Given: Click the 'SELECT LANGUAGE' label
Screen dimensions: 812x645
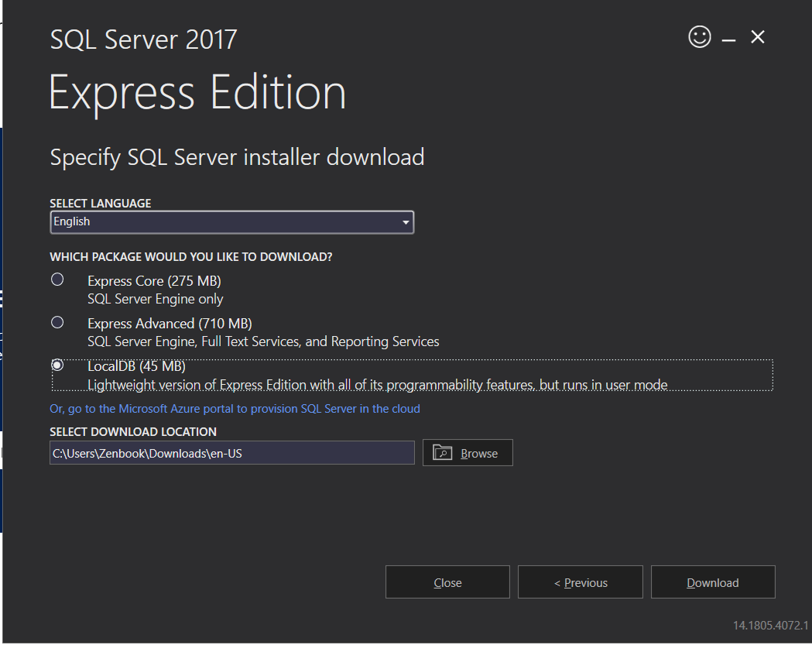Looking at the screenshot, I should 101,203.
